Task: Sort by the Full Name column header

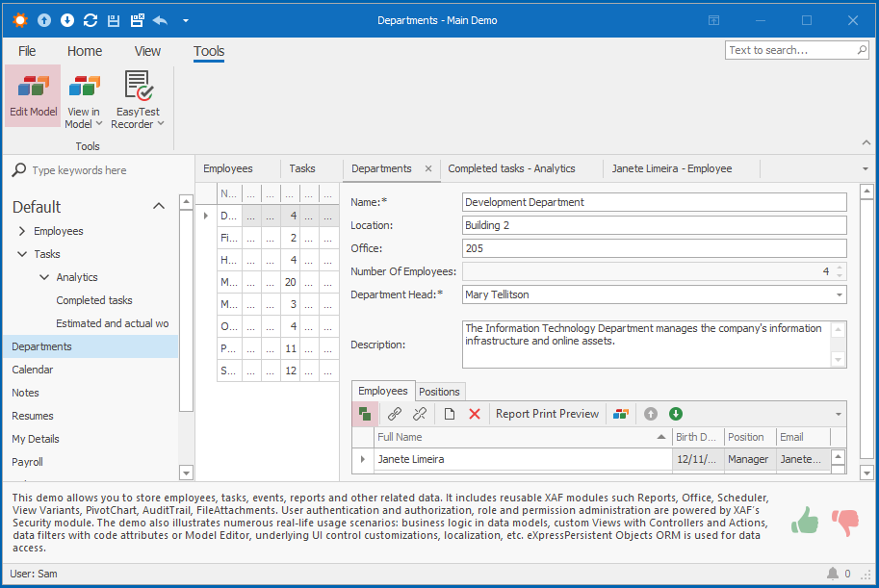Action: point(523,437)
